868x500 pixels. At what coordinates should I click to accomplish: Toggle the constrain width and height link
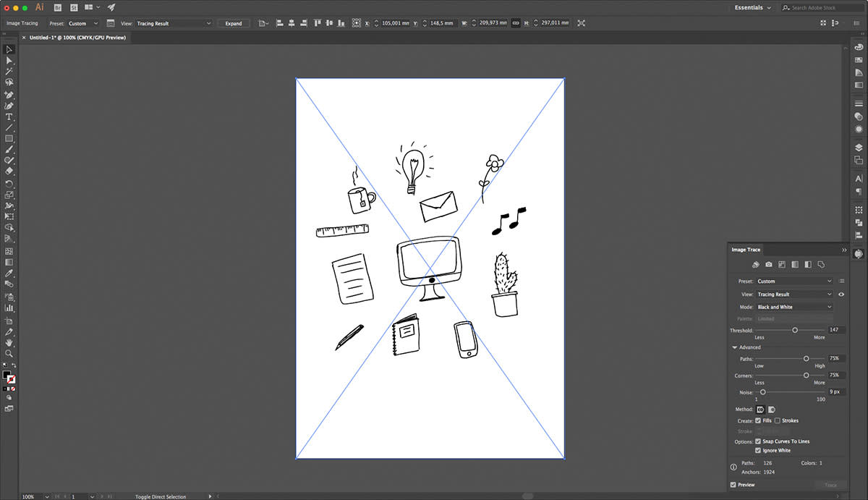(516, 23)
